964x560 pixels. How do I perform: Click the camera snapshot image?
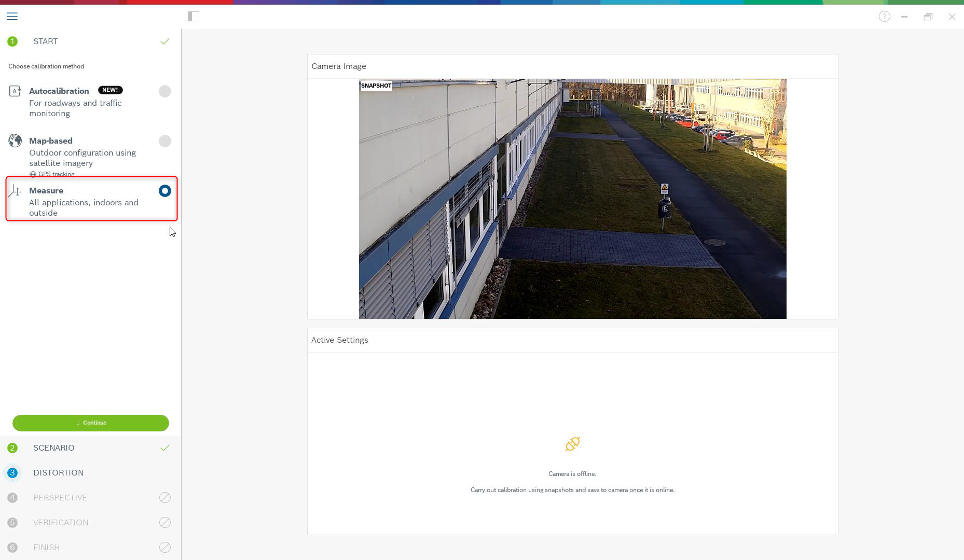(572, 199)
